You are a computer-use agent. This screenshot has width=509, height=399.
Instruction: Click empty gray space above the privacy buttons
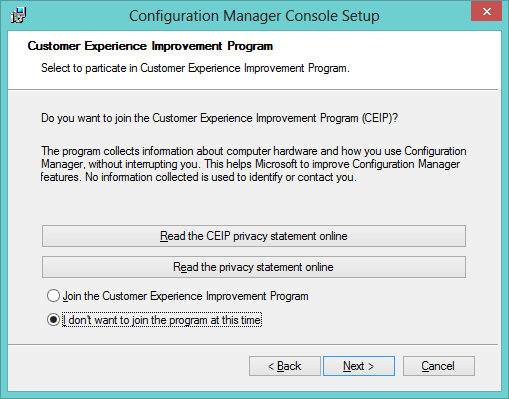[253, 205]
